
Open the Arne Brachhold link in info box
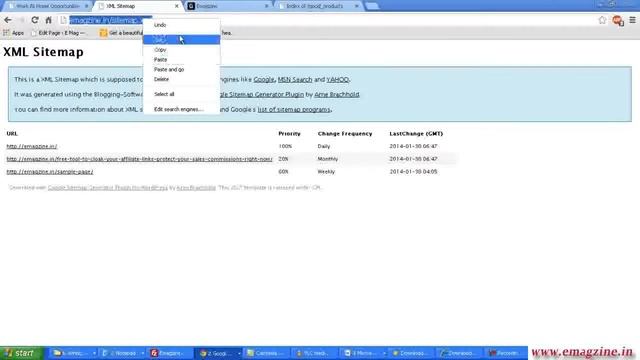(x=337, y=94)
